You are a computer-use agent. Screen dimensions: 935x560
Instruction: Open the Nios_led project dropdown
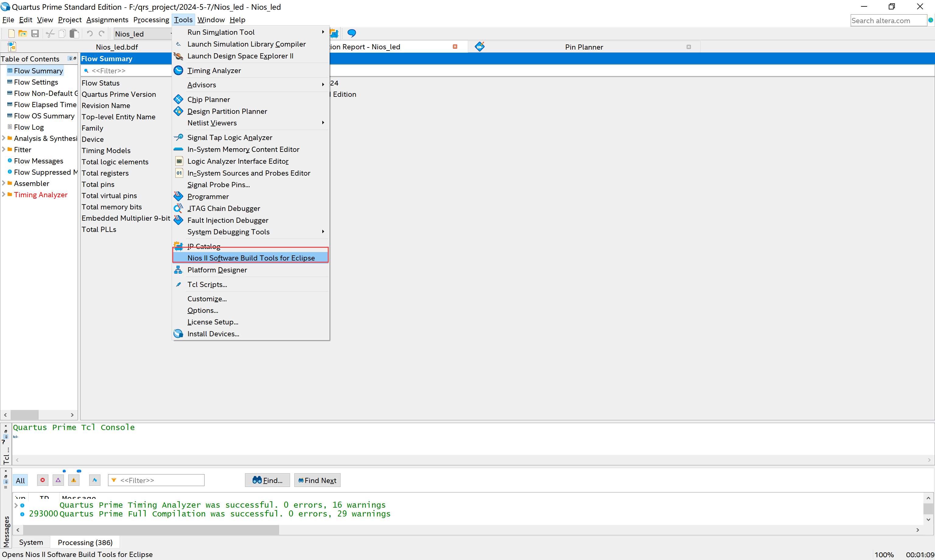[x=143, y=34]
